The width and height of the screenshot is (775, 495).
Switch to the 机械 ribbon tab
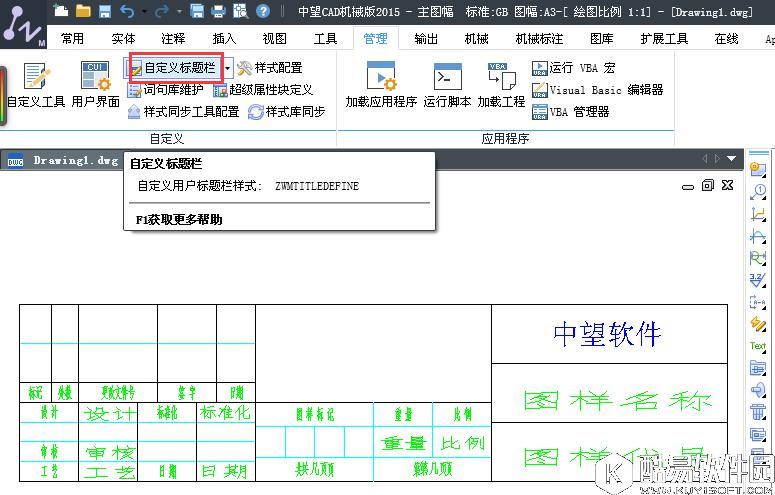coord(476,39)
